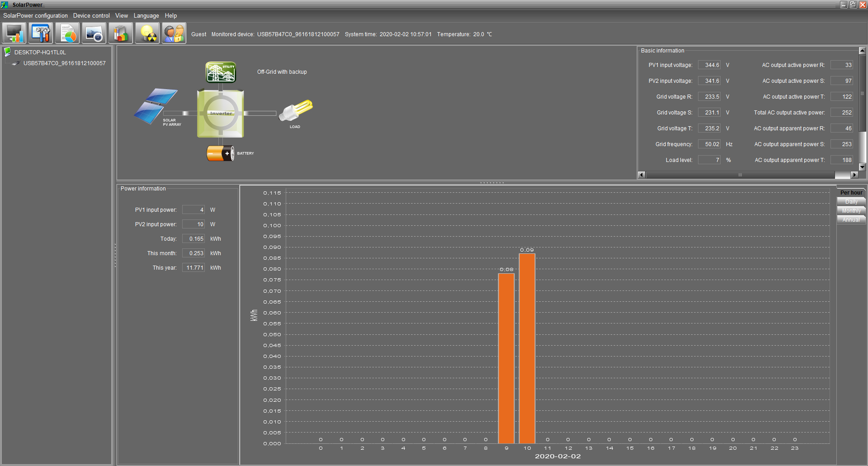The image size is (868, 466).
Task: Open the books with bar chart icon
Action: (121, 33)
